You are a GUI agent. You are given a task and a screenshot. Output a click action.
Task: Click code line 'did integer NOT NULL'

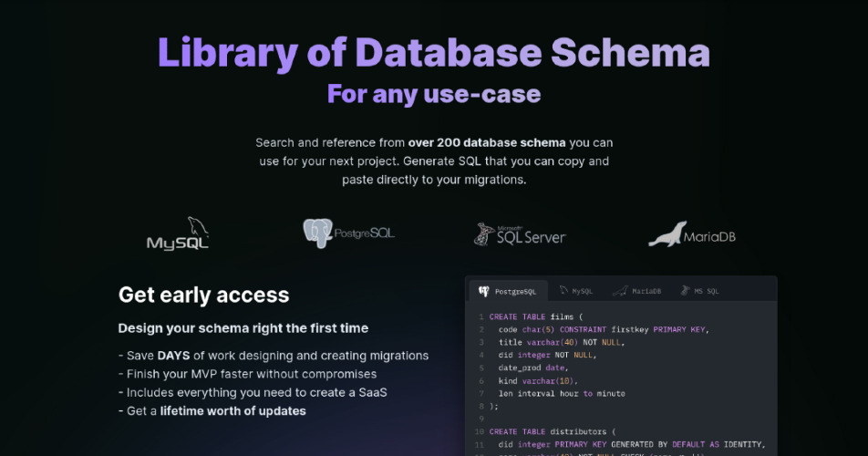click(x=547, y=356)
